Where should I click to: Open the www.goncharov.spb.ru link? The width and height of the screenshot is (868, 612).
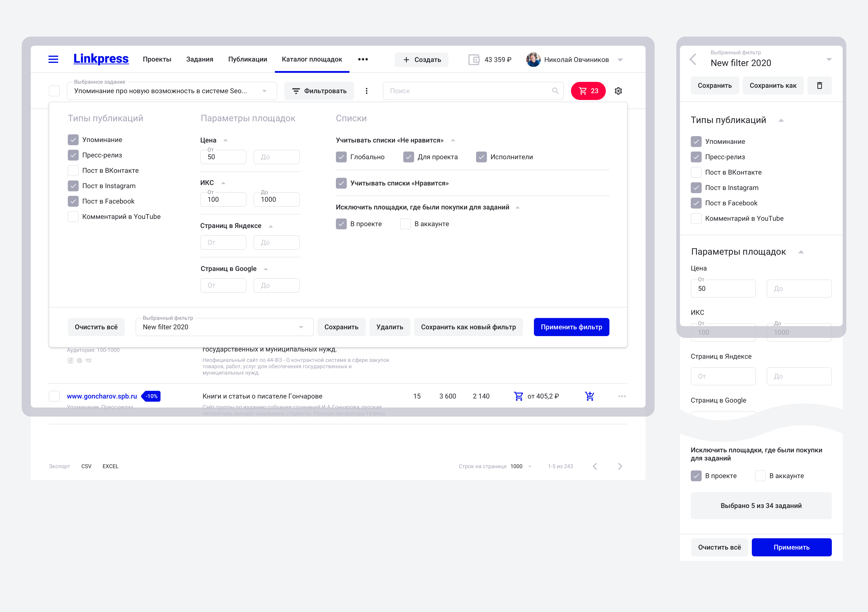[x=102, y=396]
